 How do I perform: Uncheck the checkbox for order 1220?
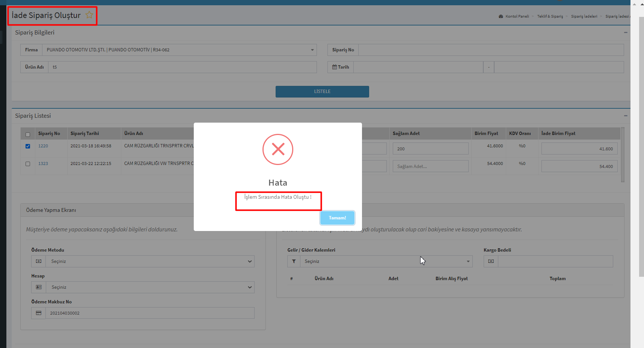[x=28, y=146]
